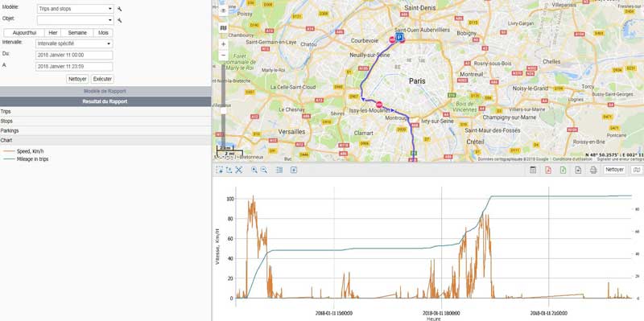Select the Aujourd'hui quick interval
Viewport: 644px width, 321px height.
click(x=24, y=33)
